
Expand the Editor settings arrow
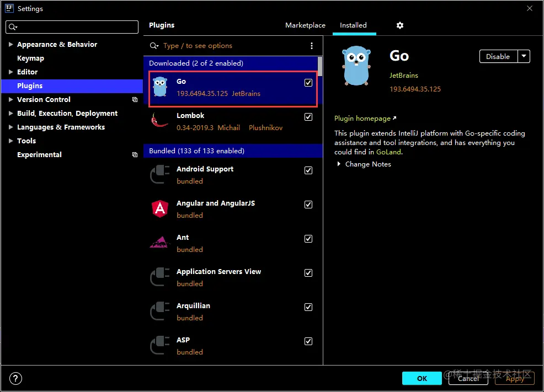coord(10,72)
